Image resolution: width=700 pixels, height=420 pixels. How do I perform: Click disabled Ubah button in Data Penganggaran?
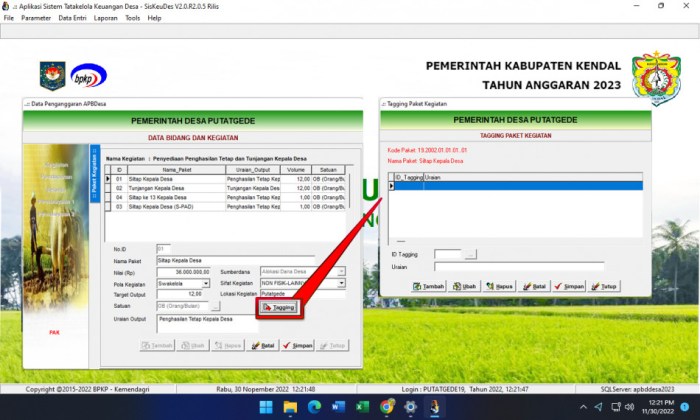pyautogui.click(x=193, y=345)
